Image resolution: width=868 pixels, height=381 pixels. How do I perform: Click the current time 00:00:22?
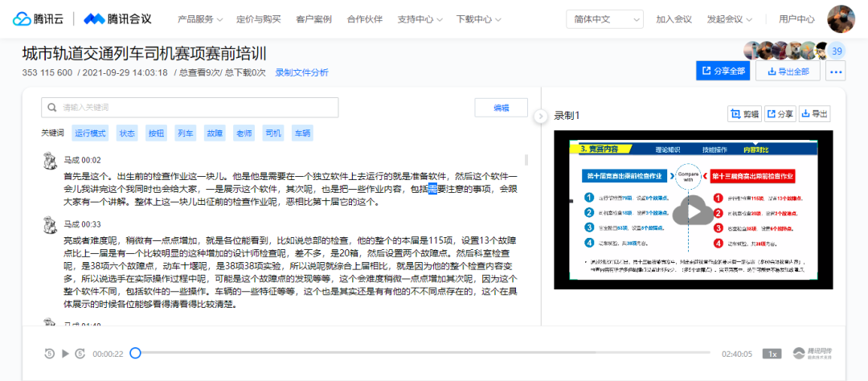click(x=108, y=354)
